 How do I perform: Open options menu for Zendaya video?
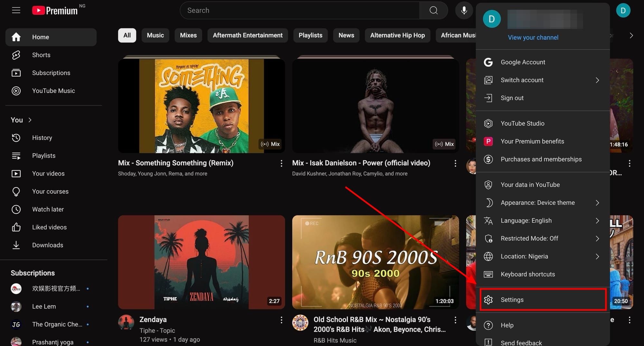(281, 320)
